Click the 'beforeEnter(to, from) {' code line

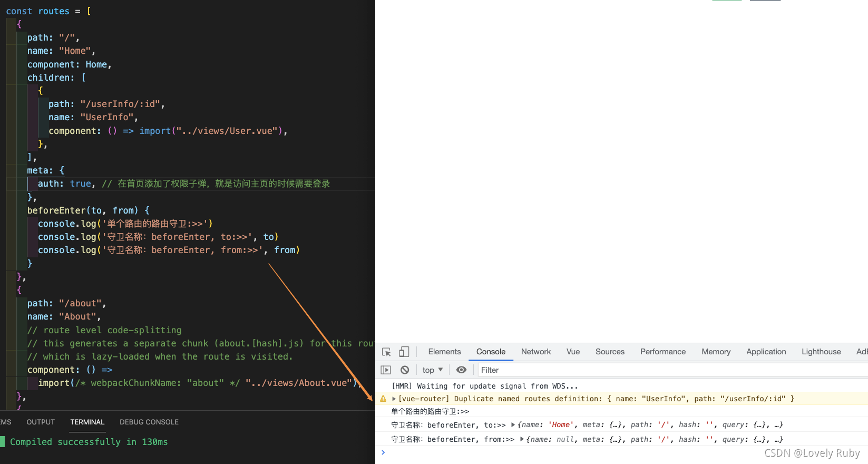(89, 210)
